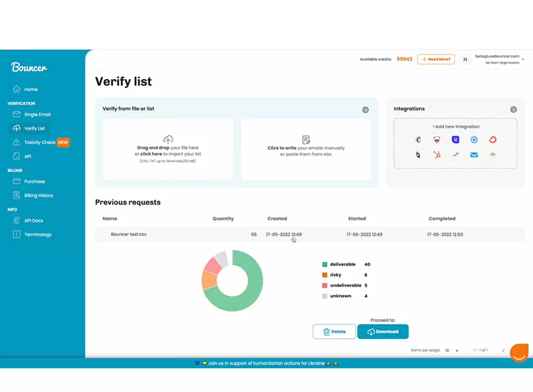Open items per page dropdown
Image resolution: width=533 pixels, height=392 pixels.
point(452,350)
